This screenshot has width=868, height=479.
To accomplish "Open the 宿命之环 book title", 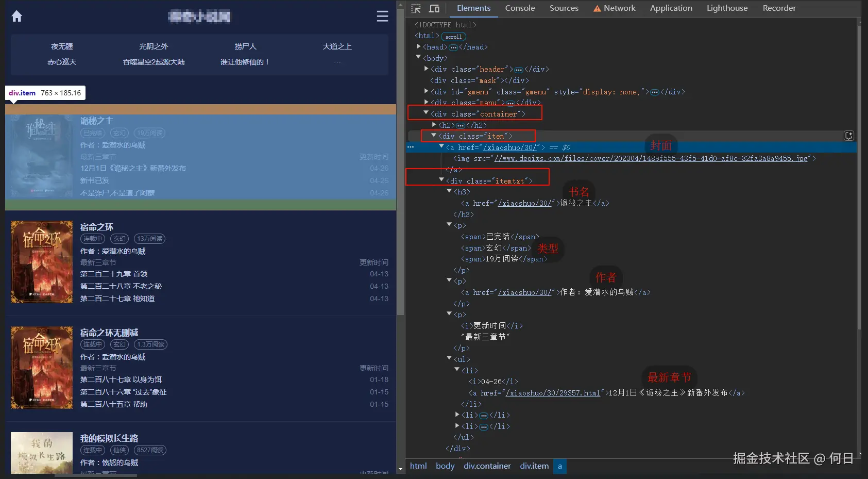I will 97,227.
